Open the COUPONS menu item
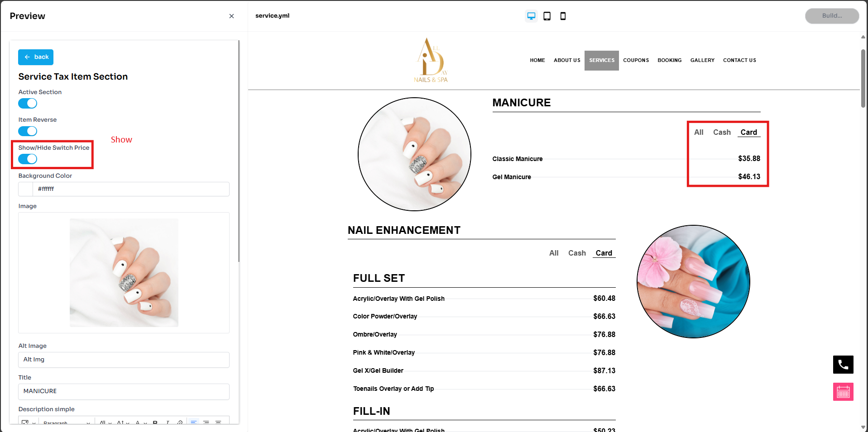Image resolution: width=868 pixels, height=432 pixels. click(636, 61)
